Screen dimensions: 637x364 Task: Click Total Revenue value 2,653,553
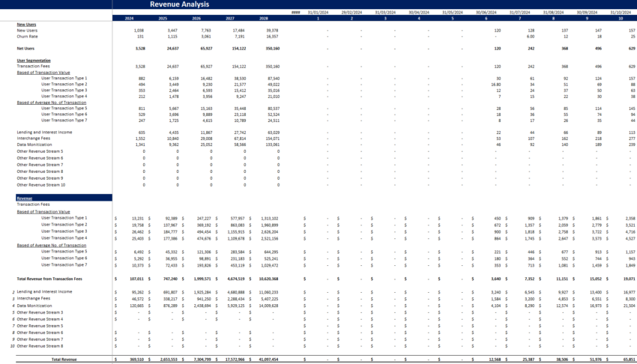[x=169, y=360]
